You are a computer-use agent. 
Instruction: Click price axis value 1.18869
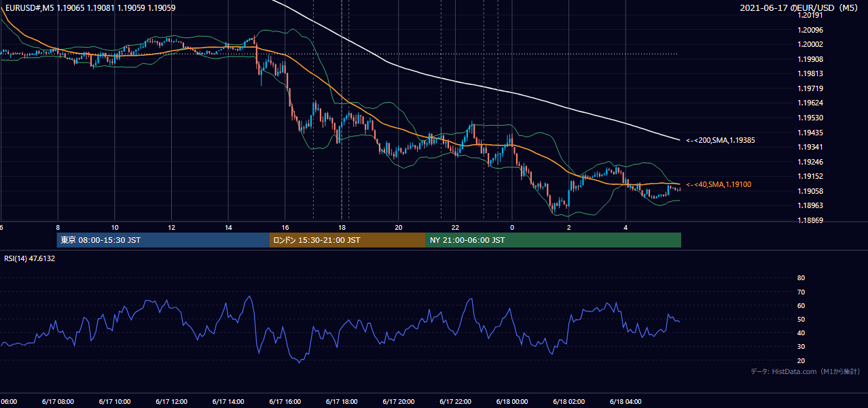tap(810, 220)
